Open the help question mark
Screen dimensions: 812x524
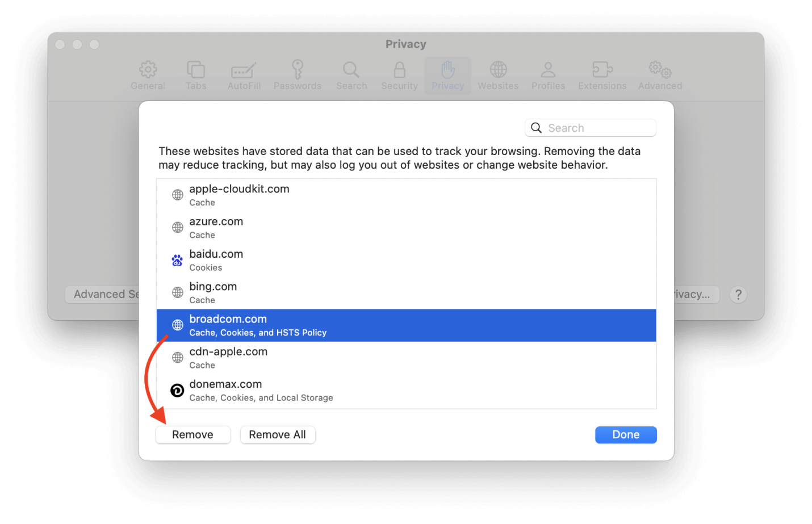738,294
